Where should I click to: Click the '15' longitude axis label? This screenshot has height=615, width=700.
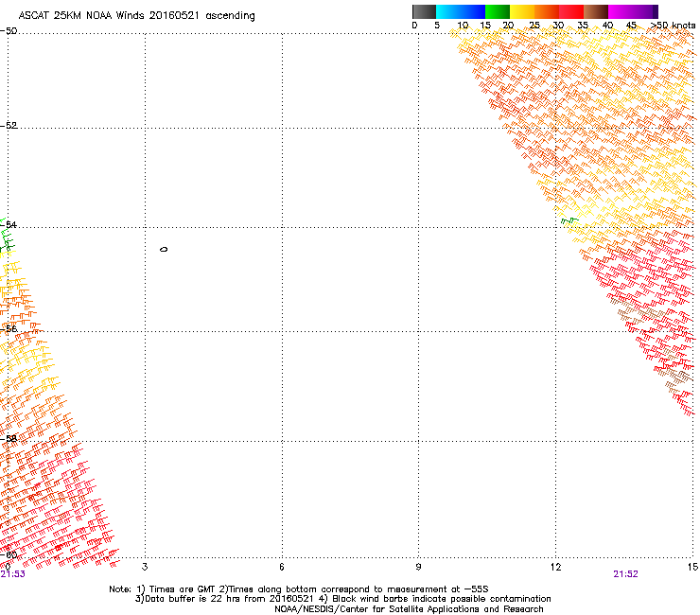point(692,567)
